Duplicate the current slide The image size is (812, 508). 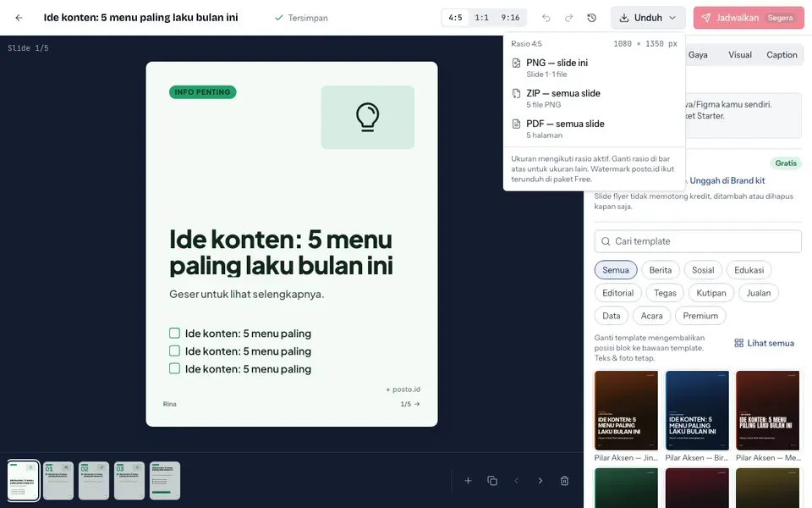(x=492, y=481)
